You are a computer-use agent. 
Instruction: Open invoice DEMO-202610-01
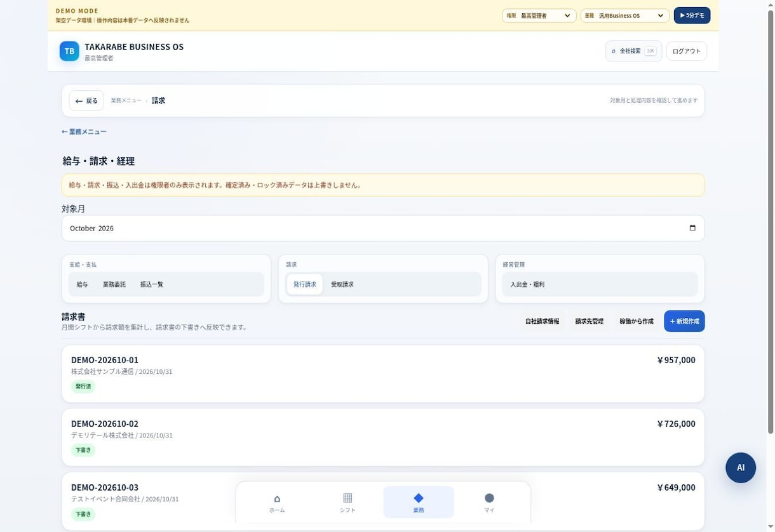[x=383, y=373]
